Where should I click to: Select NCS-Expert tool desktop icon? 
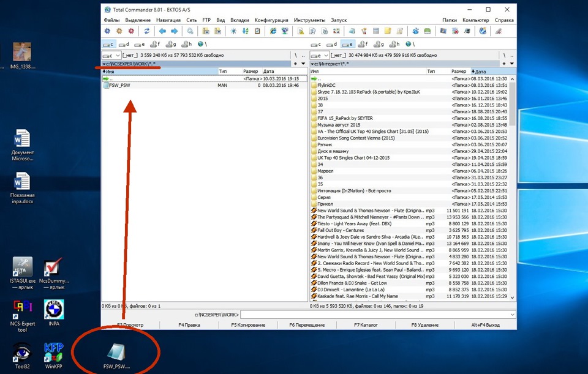(22, 316)
